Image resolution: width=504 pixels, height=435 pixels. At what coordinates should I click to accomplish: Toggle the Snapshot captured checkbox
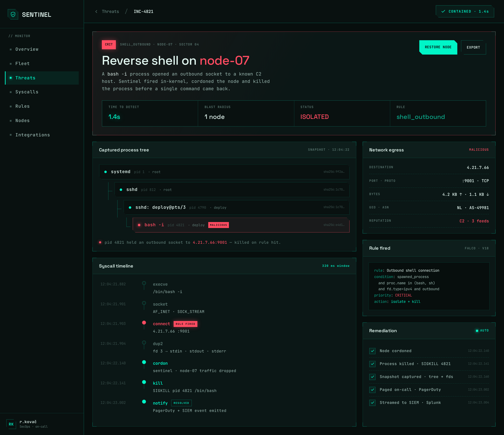[x=372, y=377]
